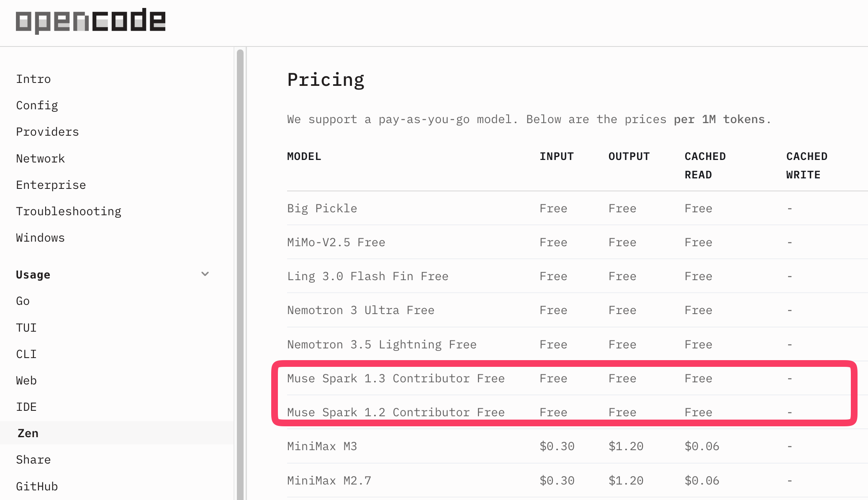Open the TUI page
This screenshot has width=868, height=500.
[x=26, y=327]
